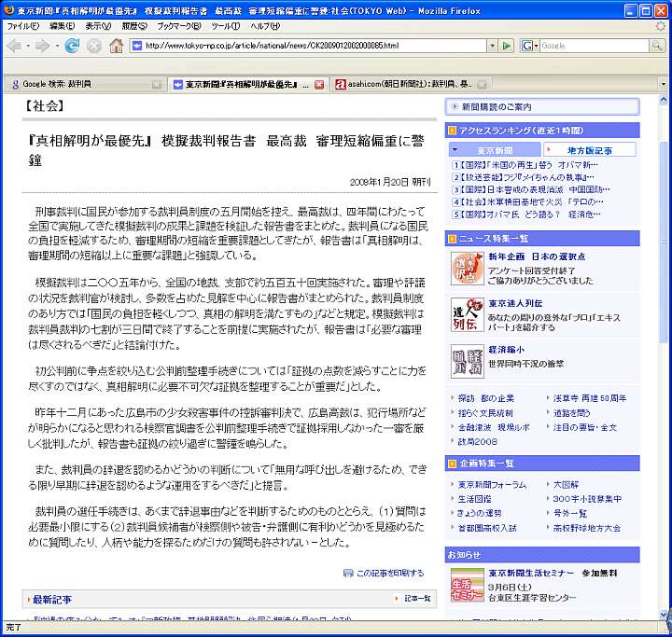Click the Firefox back navigation arrow
This screenshot has width=672, height=637.
tap(15, 46)
